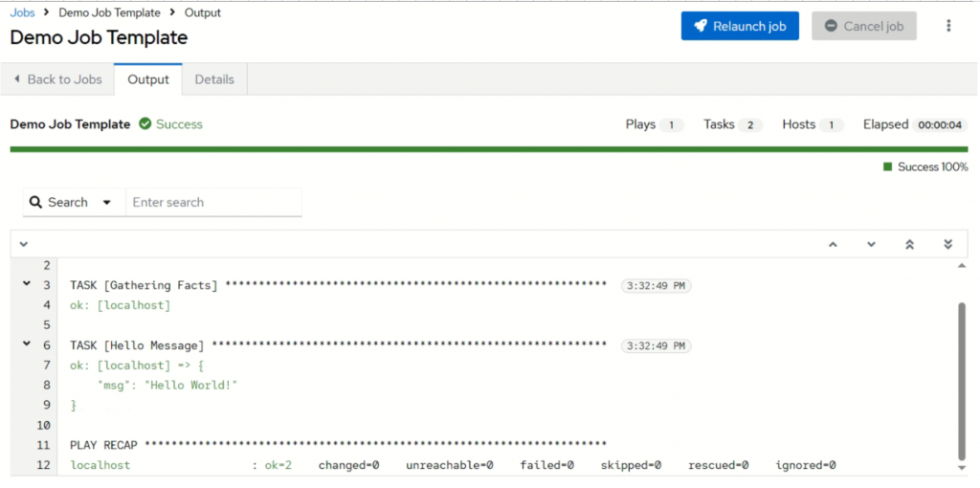Click the PLAY RECAP line

338,445
